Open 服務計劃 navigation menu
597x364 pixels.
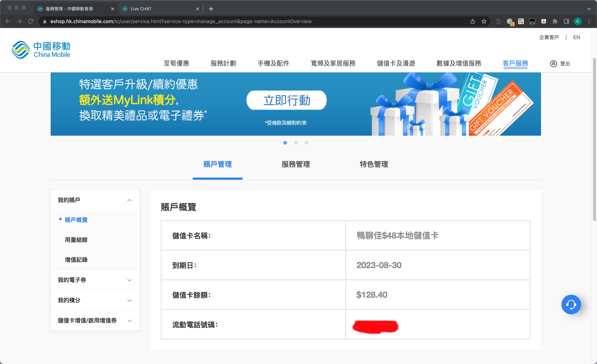(223, 63)
